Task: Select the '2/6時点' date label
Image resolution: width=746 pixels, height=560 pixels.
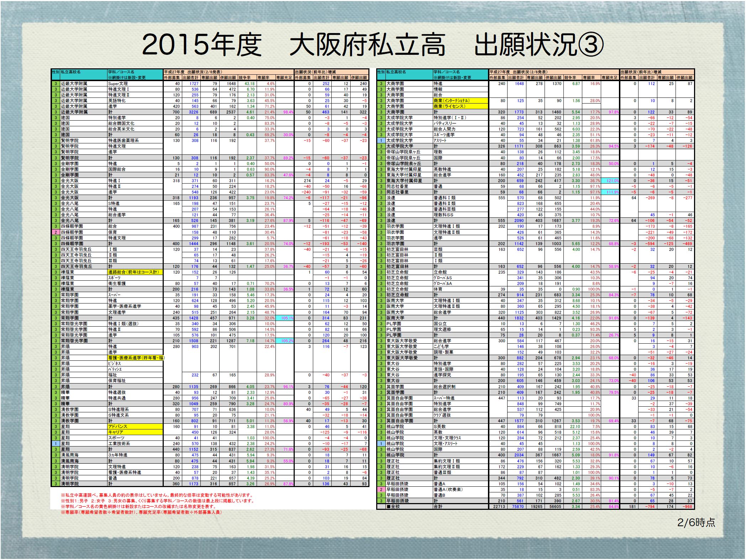Action: click(696, 522)
